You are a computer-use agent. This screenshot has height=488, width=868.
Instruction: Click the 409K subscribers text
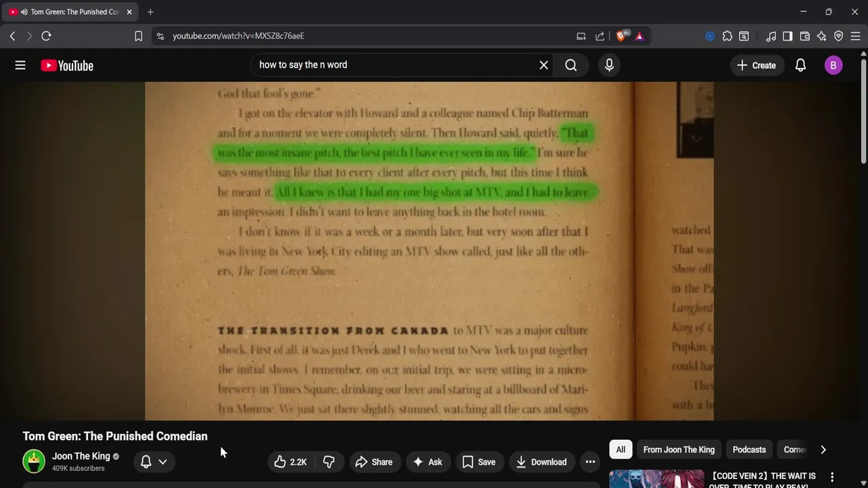pyautogui.click(x=78, y=468)
